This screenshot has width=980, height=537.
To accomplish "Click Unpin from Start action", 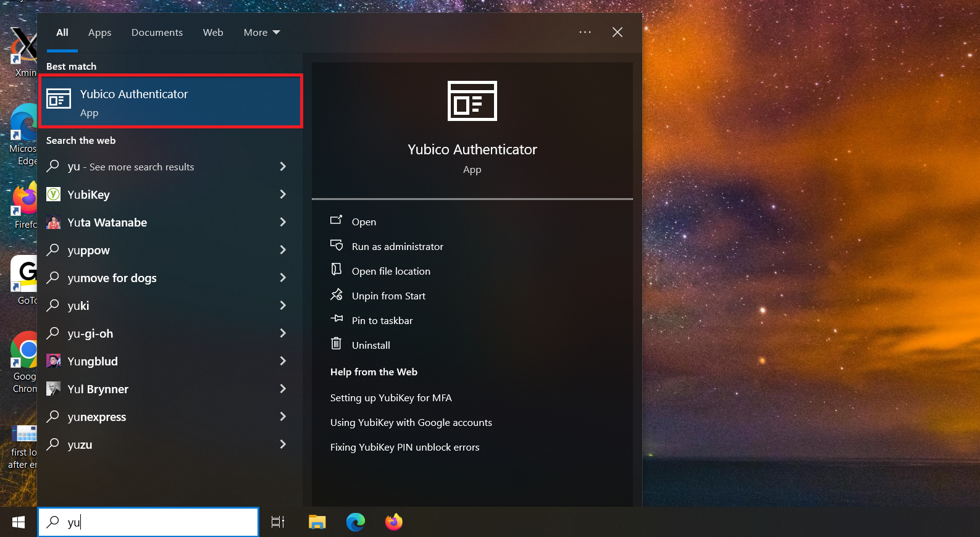I will (x=388, y=296).
